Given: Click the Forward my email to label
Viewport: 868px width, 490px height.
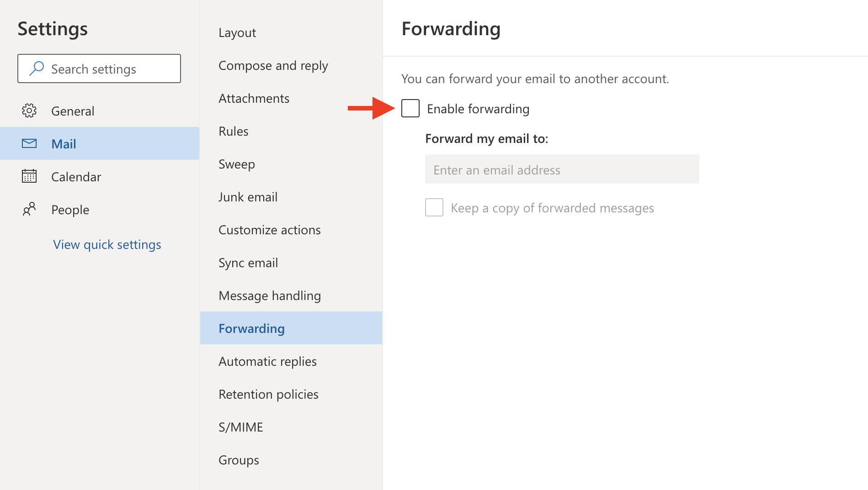Looking at the screenshot, I should [x=486, y=138].
